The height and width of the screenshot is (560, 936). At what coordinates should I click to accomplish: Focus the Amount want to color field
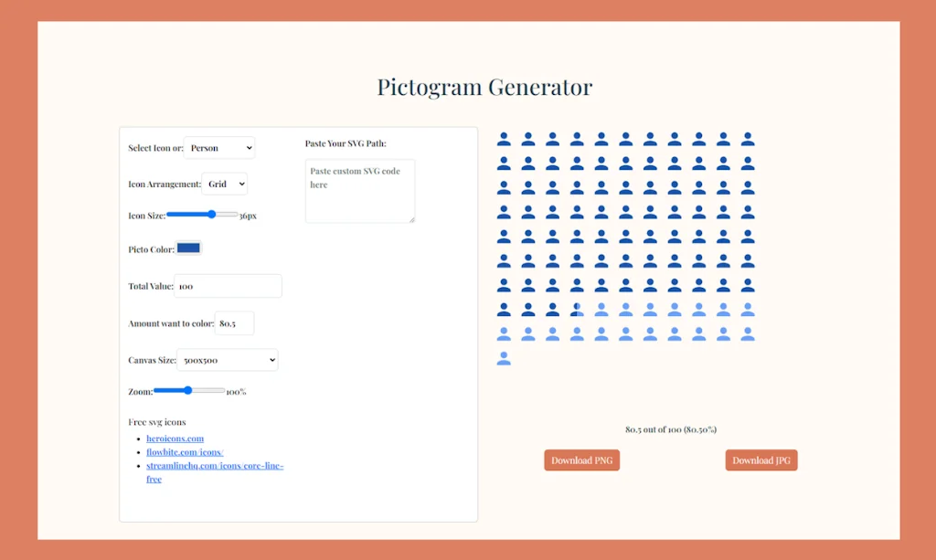pos(233,322)
